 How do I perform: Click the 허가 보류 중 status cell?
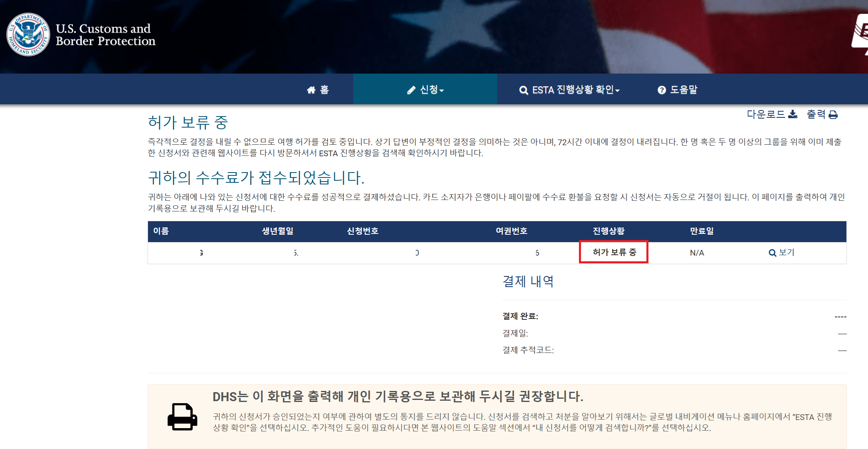click(614, 252)
